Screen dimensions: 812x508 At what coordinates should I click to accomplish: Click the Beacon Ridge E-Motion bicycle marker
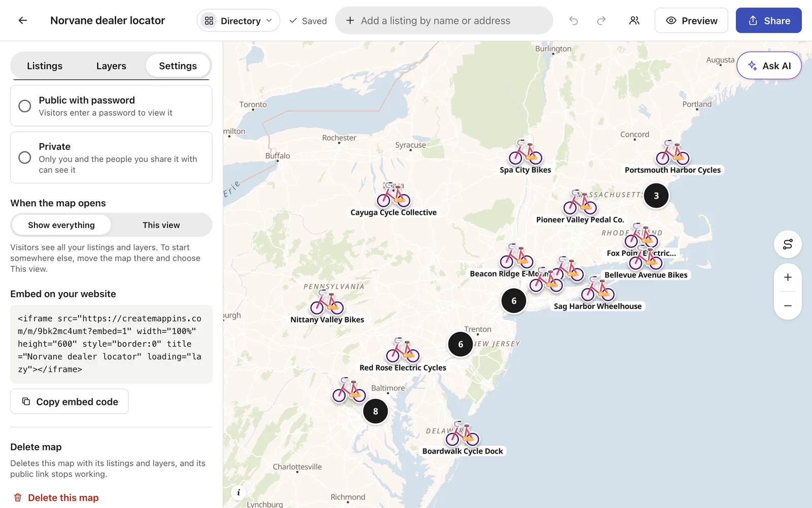pyautogui.click(x=516, y=256)
